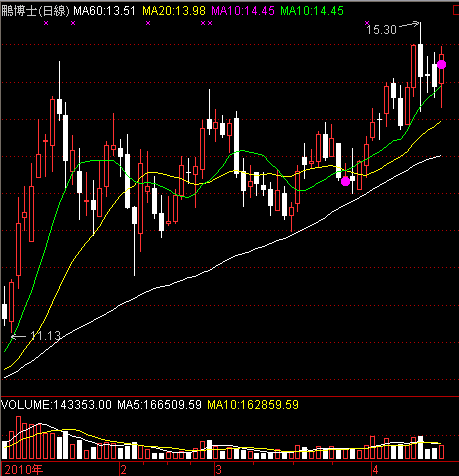Select the magenta MA10:14.45 indicator label
Image resolution: width=459 pixels, height=476 pixels.
point(243,11)
